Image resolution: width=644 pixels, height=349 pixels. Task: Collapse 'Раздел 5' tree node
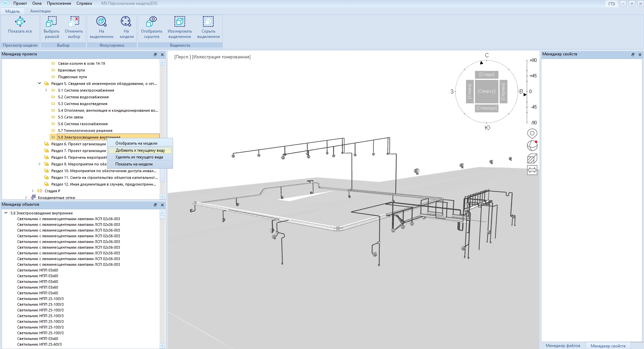click(40, 84)
